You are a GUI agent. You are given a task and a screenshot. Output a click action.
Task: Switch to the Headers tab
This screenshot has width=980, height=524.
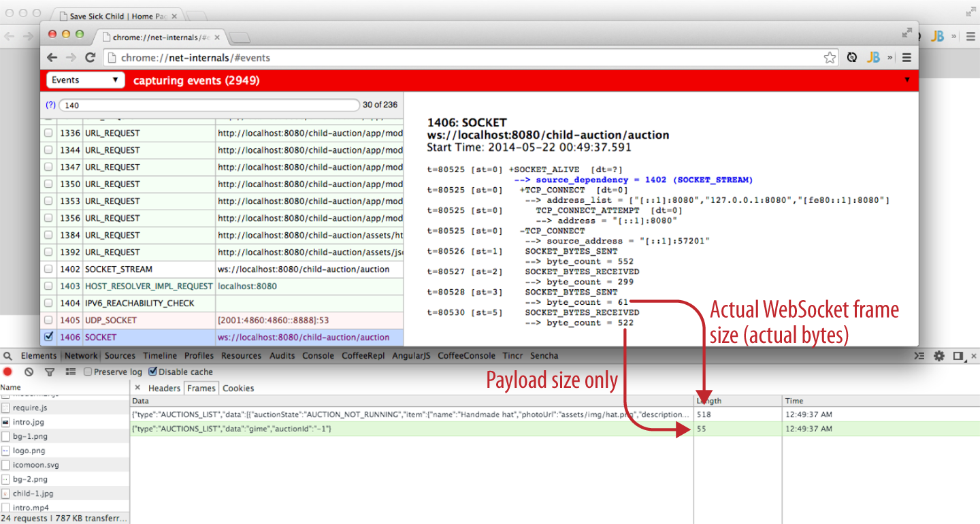(x=164, y=389)
